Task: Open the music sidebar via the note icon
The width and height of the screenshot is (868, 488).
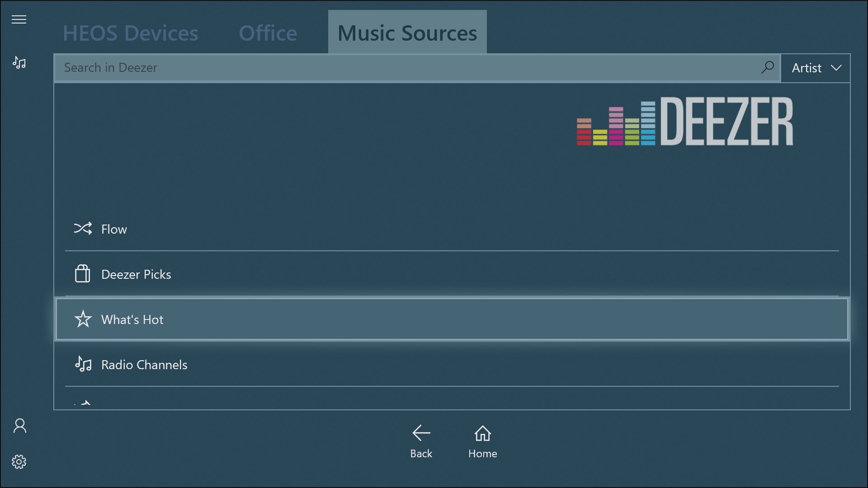Action: [x=19, y=63]
